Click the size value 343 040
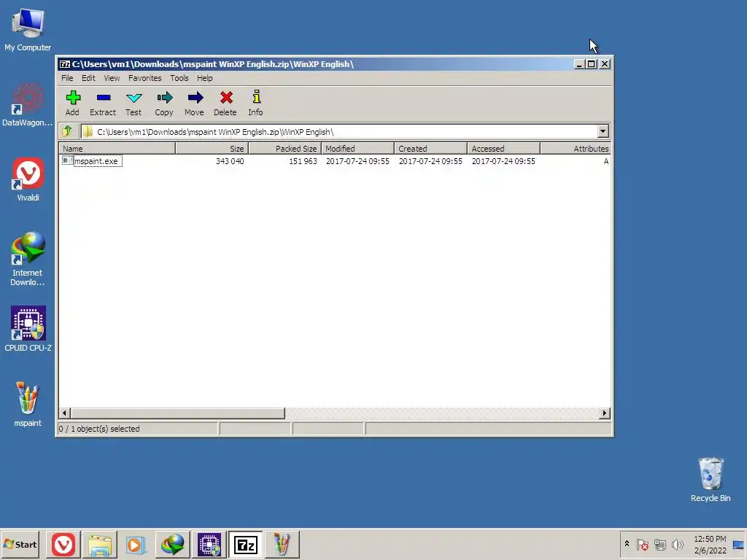747x560 pixels. (x=230, y=161)
